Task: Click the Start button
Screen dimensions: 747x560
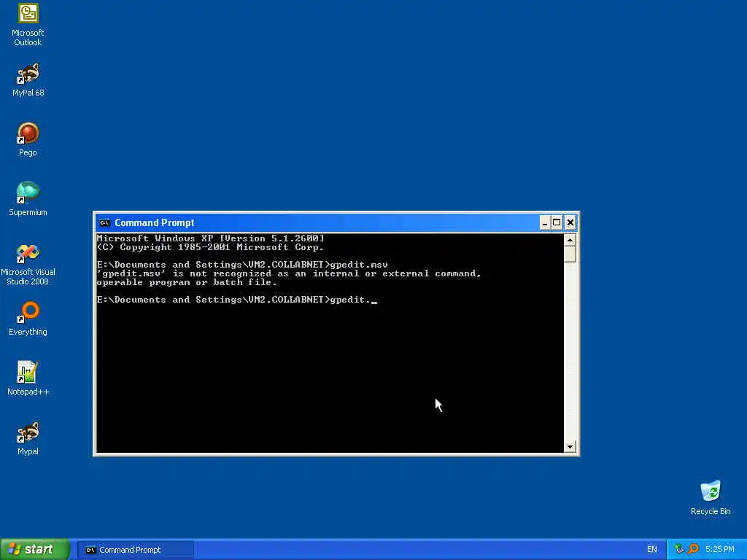Action: pyautogui.click(x=35, y=549)
